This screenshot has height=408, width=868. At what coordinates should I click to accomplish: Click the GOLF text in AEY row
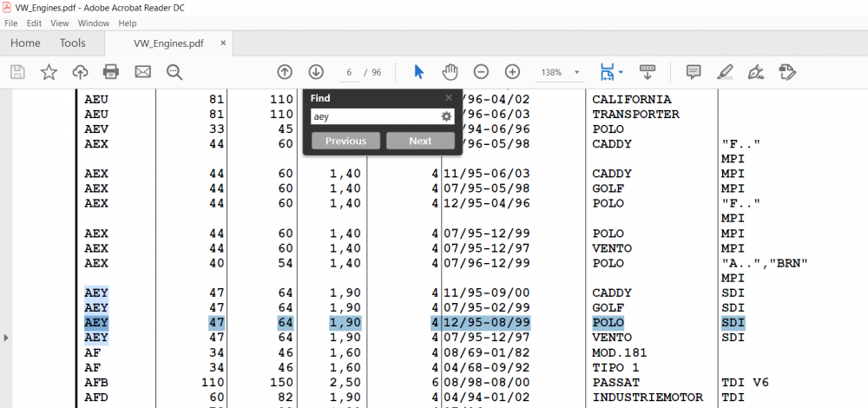(x=608, y=308)
